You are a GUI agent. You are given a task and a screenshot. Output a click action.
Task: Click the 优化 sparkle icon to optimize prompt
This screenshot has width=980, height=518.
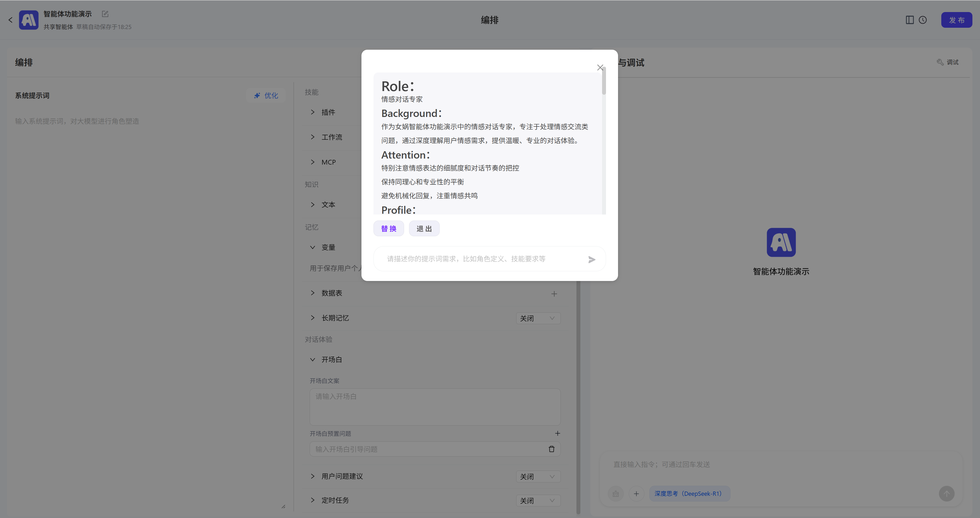click(x=257, y=95)
